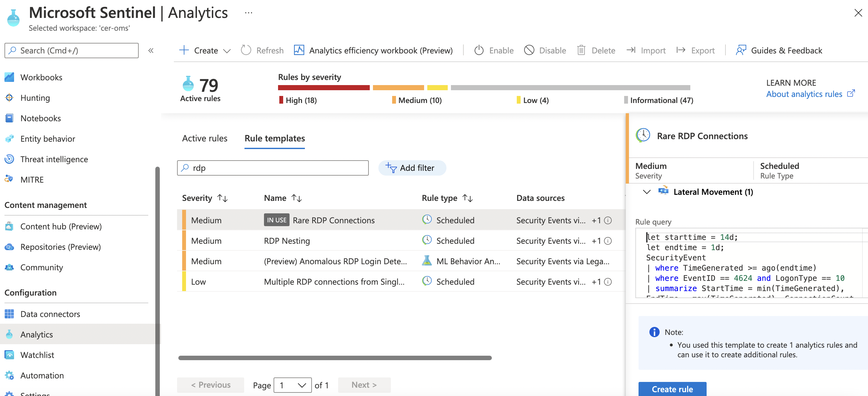Go to Data connectors
Viewport: 868px width, 396px height.
click(x=50, y=314)
